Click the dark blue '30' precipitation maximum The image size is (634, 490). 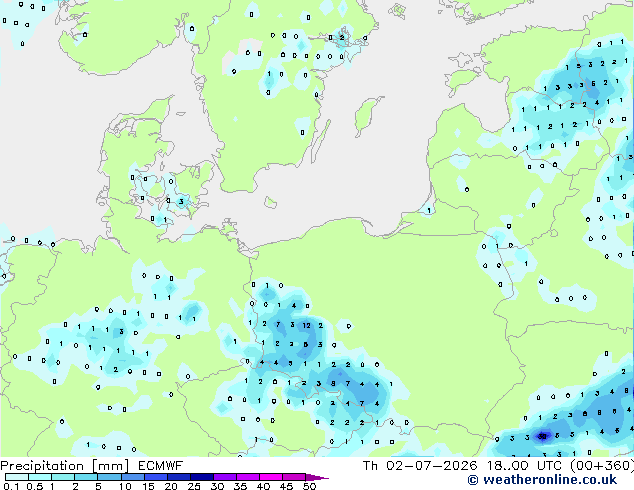(543, 436)
